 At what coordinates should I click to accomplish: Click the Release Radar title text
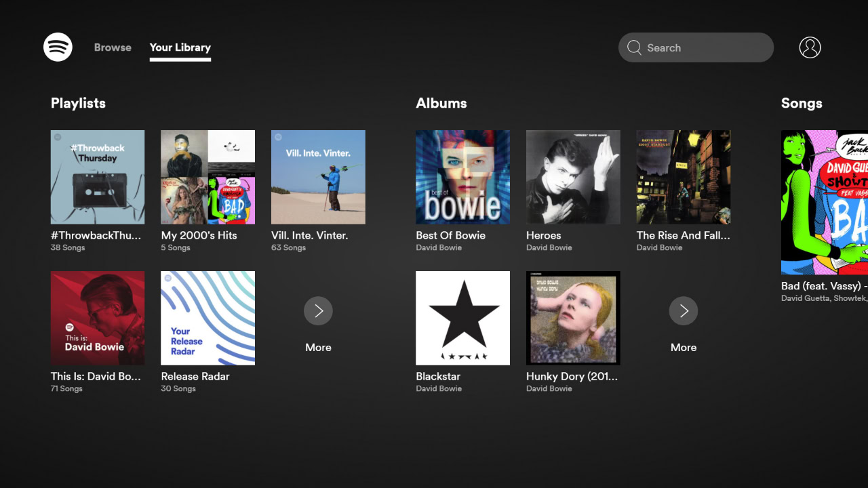[195, 377]
